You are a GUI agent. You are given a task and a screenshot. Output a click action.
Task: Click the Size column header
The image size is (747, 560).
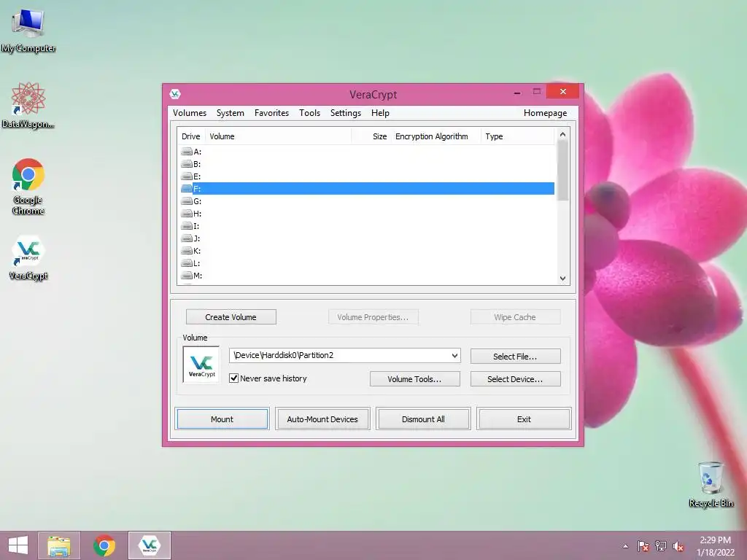pos(371,136)
